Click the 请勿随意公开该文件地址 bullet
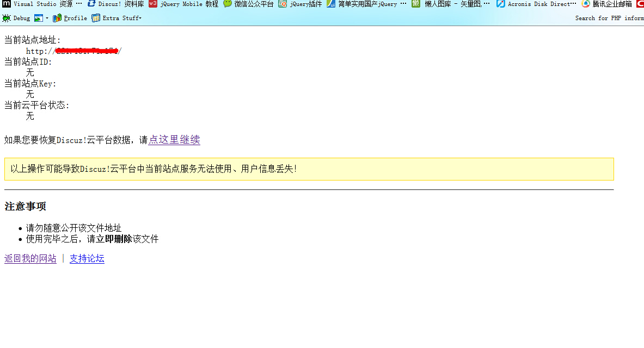 73,228
